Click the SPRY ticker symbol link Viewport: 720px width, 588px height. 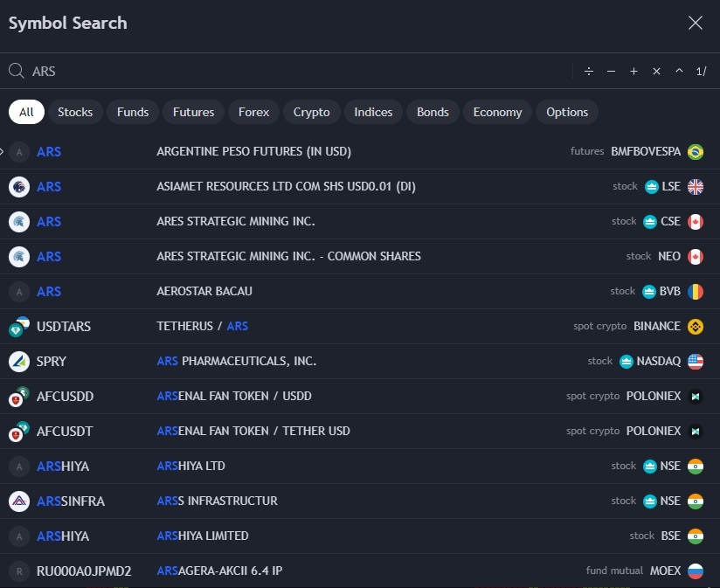point(52,361)
